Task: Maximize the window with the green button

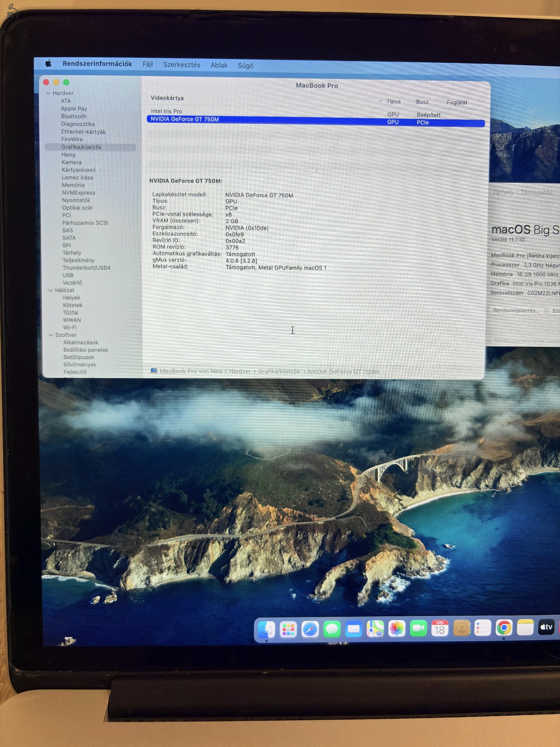Action: click(66, 82)
